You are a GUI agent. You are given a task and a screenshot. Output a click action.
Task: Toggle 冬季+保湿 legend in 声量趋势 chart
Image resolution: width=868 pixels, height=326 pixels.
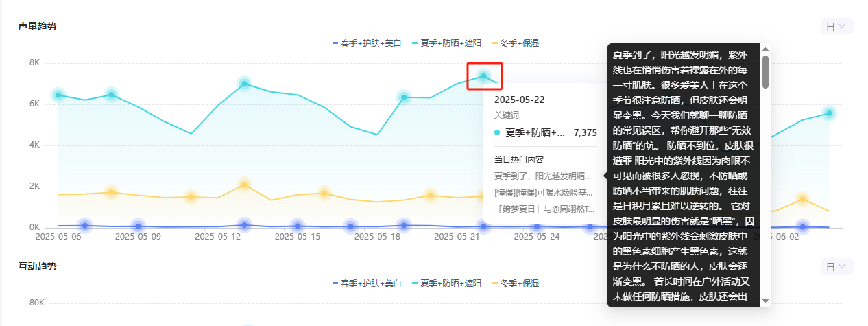tap(515, 43)
